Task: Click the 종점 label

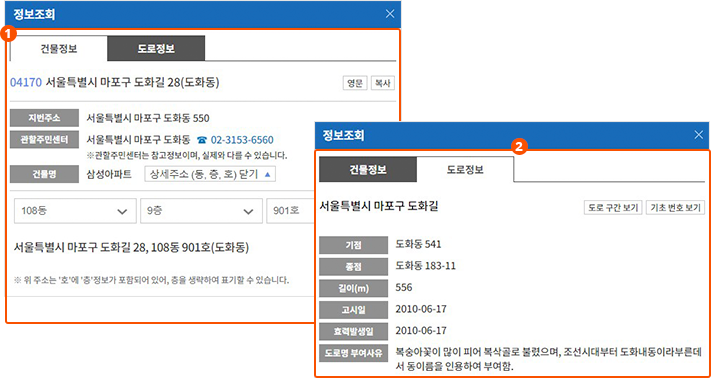Action: pyautogui.click(x=354, y=267)
